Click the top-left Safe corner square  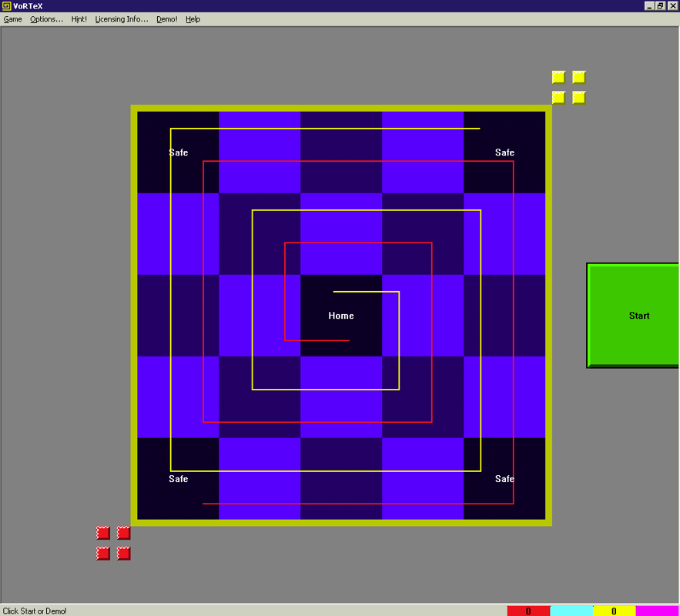pos(178,152)
